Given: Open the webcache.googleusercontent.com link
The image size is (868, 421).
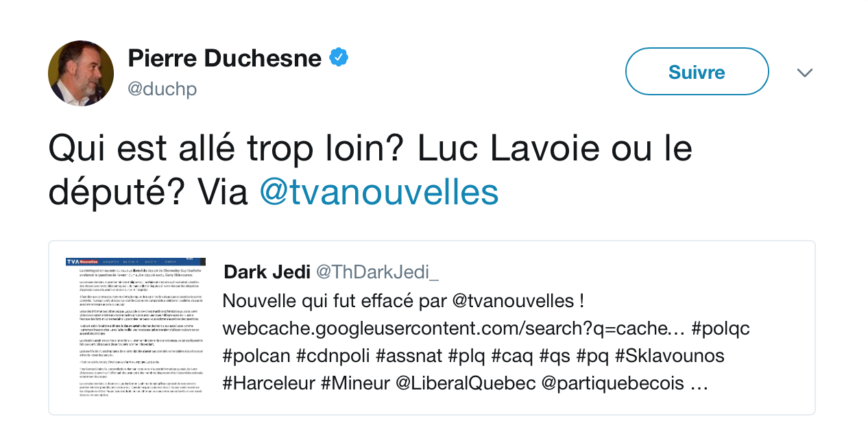Looking at the screenshot, I should 453,328.
